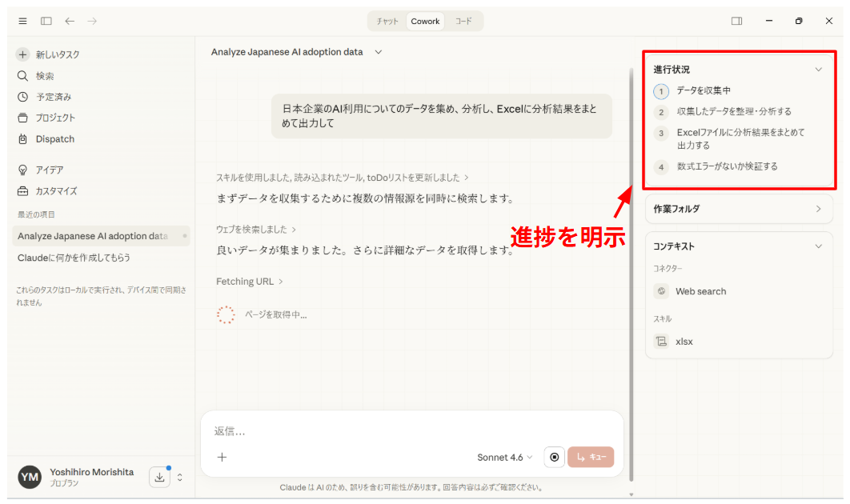Image resolution: width=850 pixels, height=504 pixels.
Task: Click the plus attachment icon
Action: pos(223,457)
